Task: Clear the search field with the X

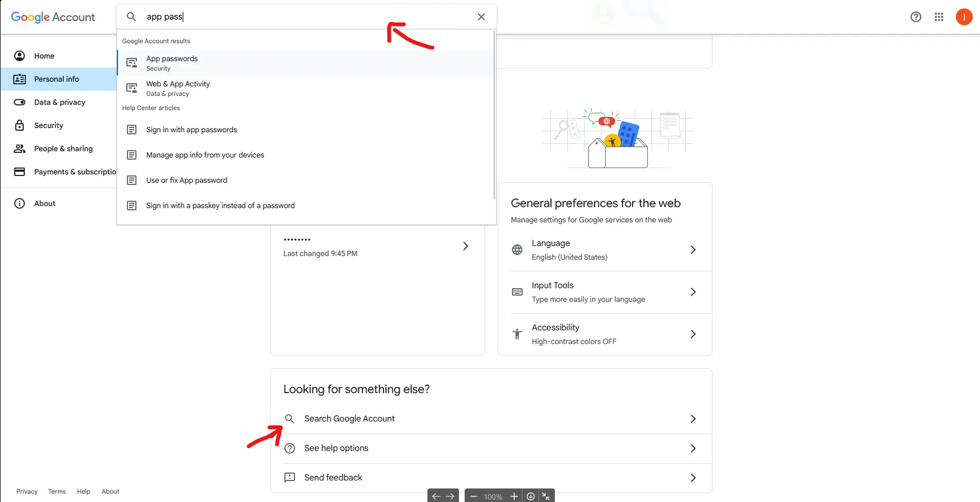Action: (481, 17)
